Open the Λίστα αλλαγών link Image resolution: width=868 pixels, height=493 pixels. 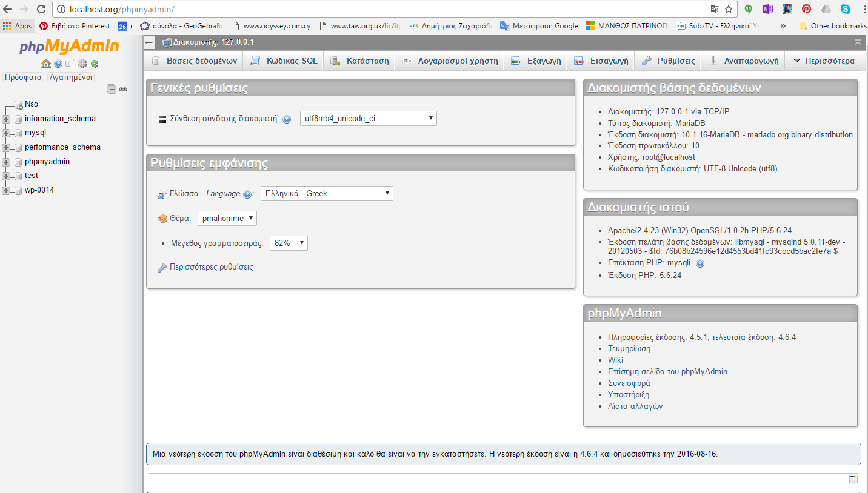tap(635, 406)
